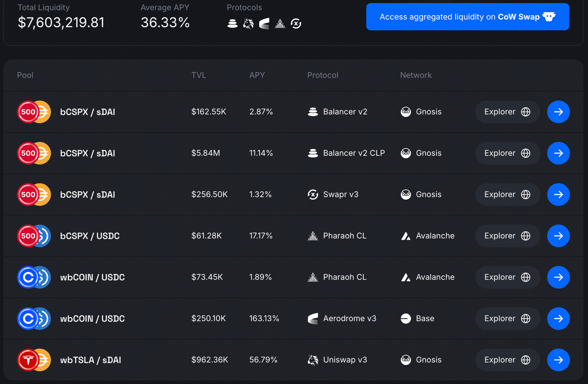Go to Swapr v3 pool via arrow

(x=558, y=195)
